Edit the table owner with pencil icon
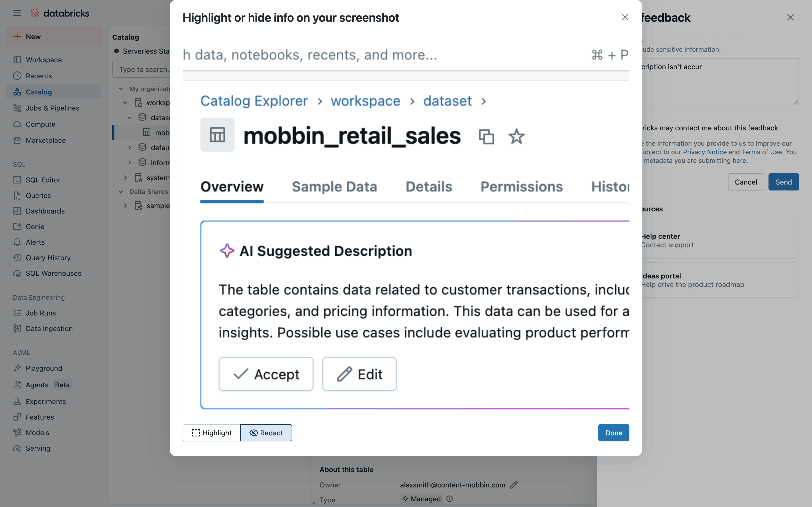 514,485
